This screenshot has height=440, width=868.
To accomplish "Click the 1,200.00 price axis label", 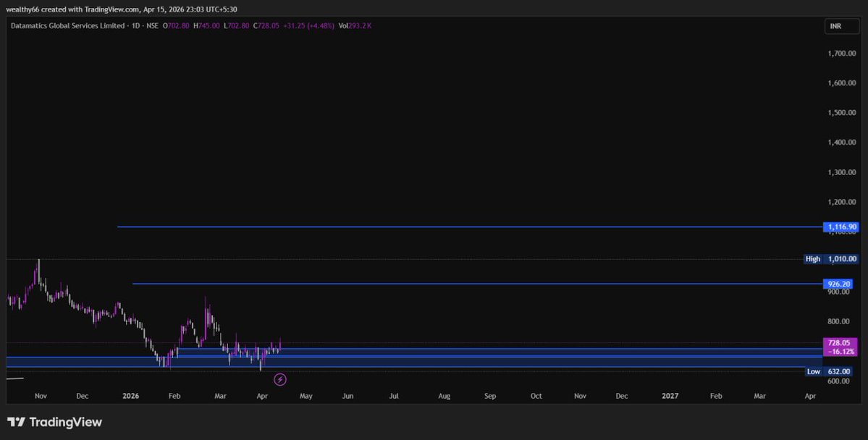I will [x=842, y=203].
